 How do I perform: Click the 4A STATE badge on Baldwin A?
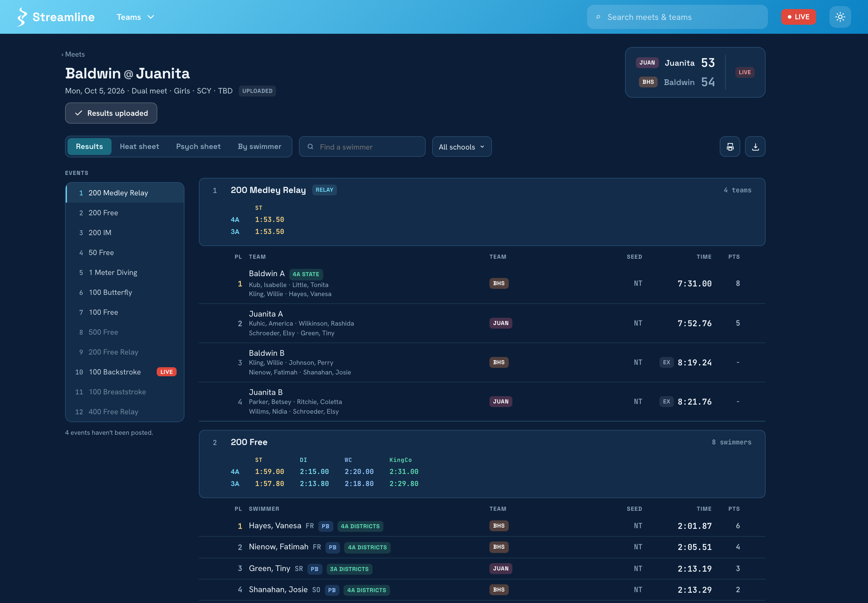pyautogui.click(x=306, y=274)
